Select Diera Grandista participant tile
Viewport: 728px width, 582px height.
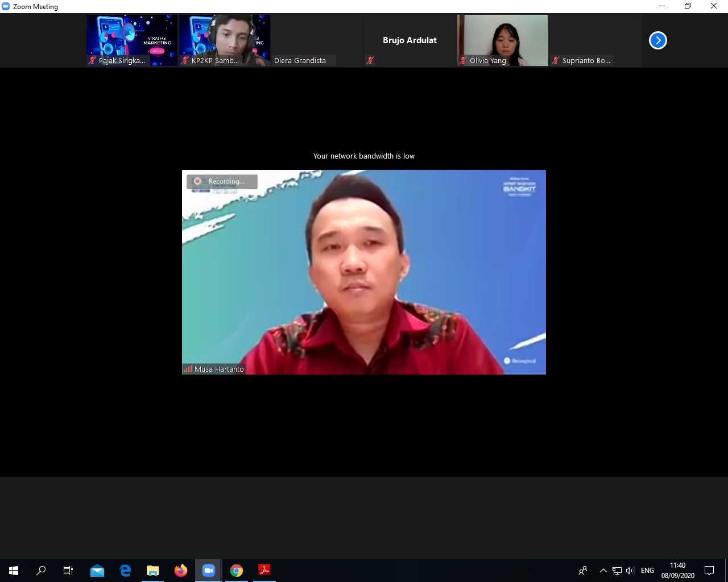tap(317, 40)
